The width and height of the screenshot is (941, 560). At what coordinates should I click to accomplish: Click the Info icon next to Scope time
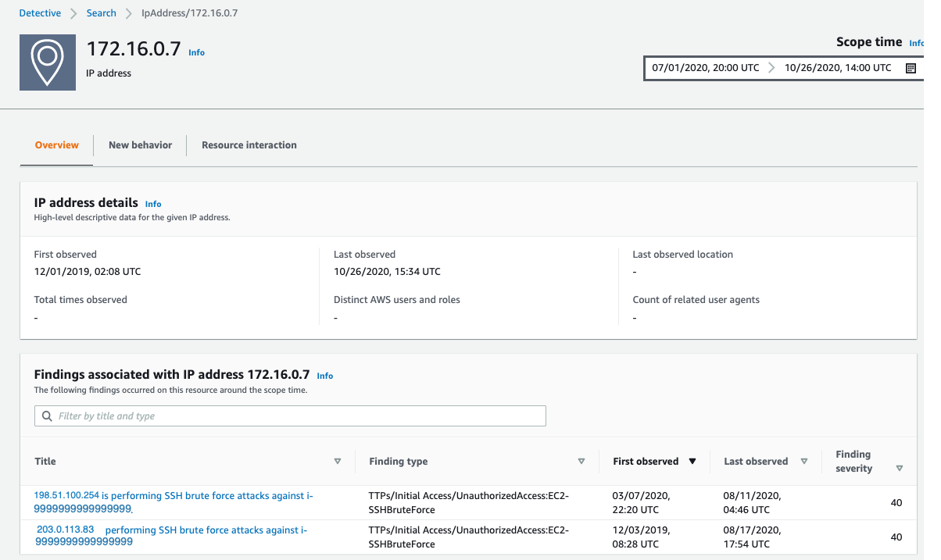(x=916, y=43)
